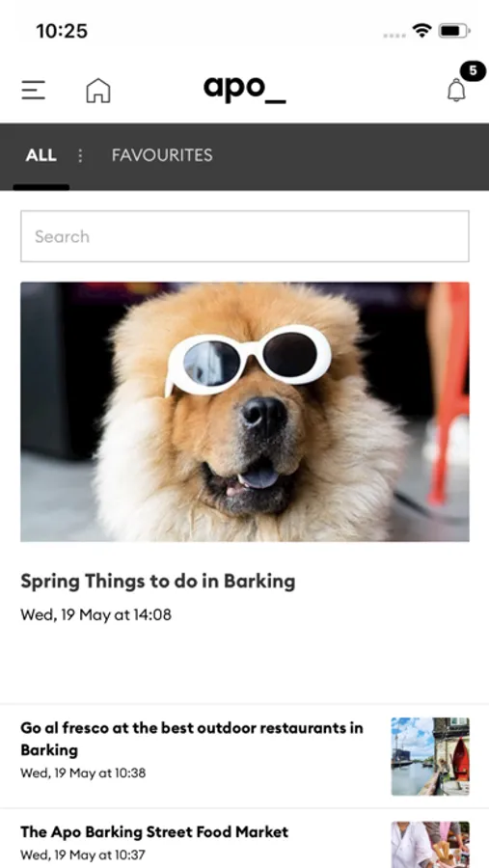The image size is (489, 868).
Task: Switch to the ALL tab
Action: click(x=41, y=155)
